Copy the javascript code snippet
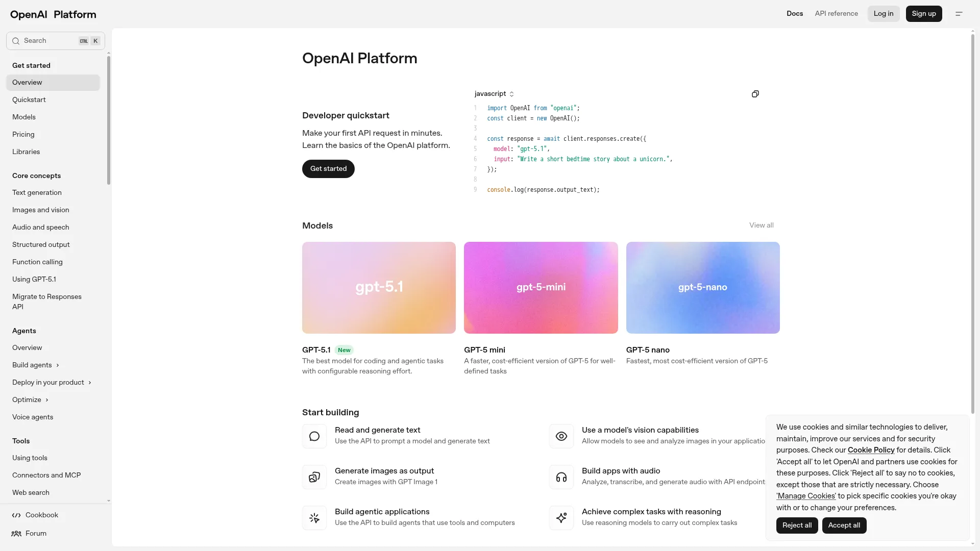Viewport: 980px width, 551px height. (x=755, y=94)
